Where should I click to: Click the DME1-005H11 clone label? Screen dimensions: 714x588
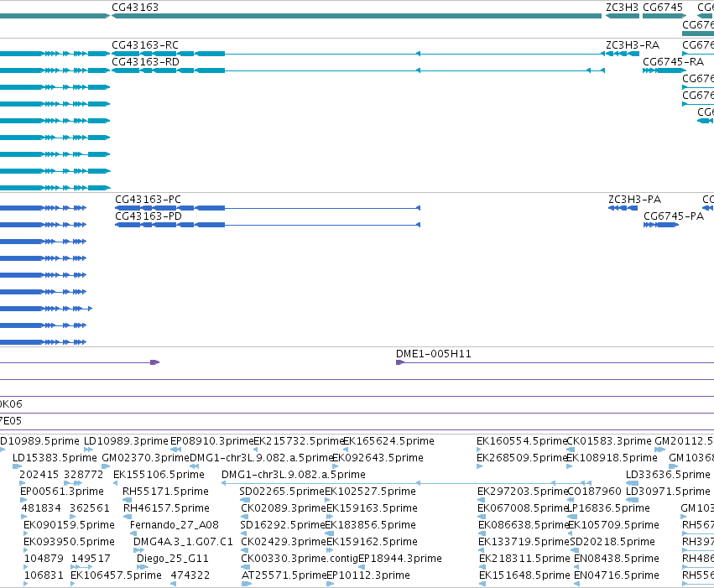pos(434,354)
